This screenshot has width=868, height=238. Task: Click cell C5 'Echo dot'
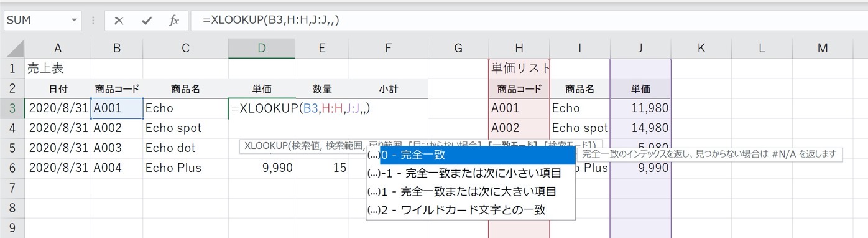click(x=185, y=148)
